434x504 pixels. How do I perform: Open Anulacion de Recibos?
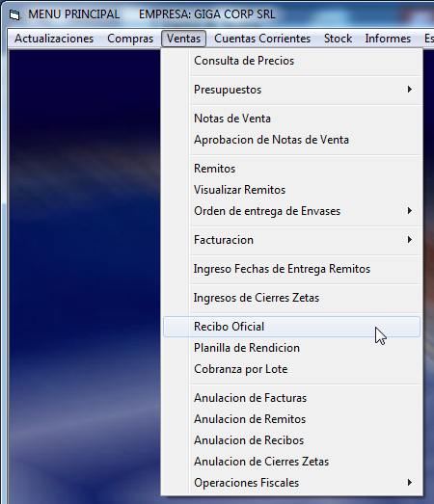(292, 440)
